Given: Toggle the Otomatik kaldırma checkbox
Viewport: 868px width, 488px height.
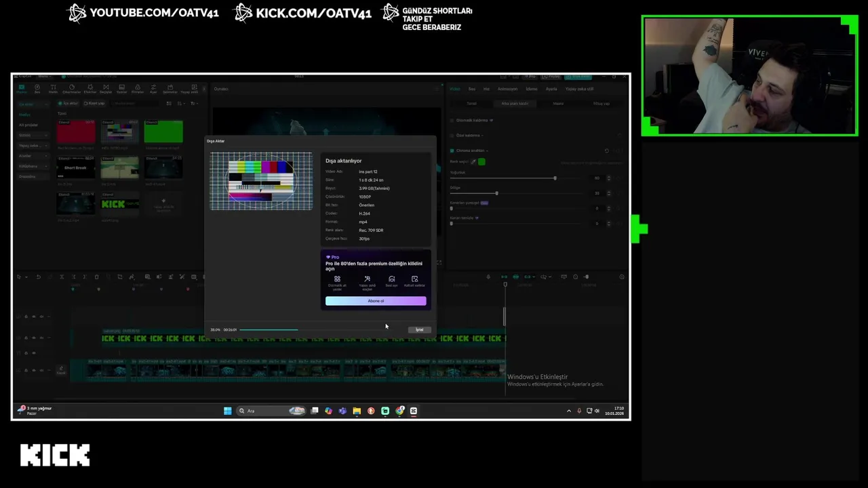Looking at the screenshot, I should pos(452,121).
